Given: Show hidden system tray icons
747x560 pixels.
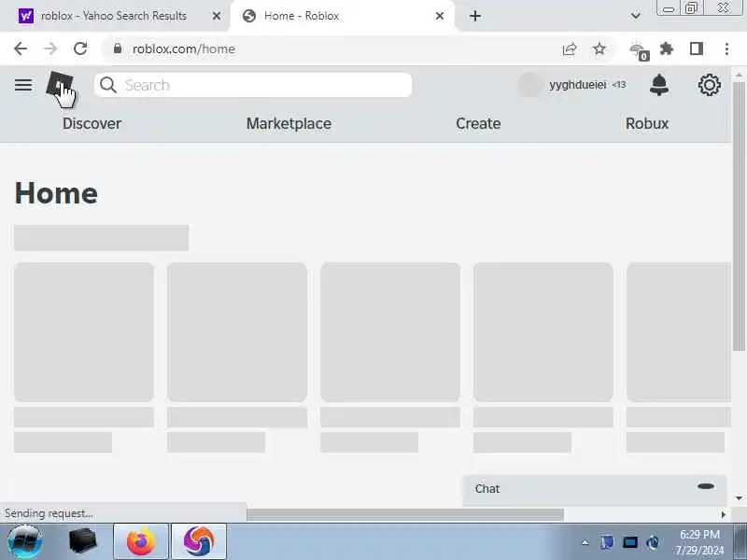Looking at the screenshot, I should coord(585,542).
